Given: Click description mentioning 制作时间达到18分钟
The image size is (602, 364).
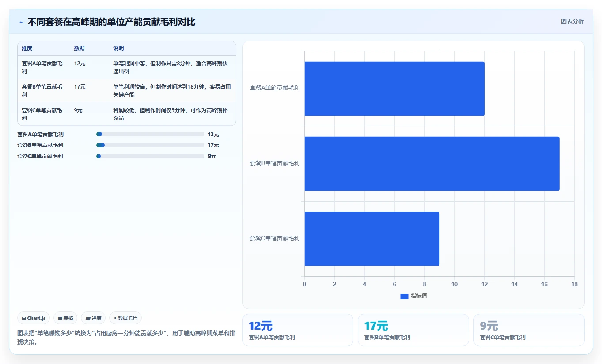Looking at the screenshot, I should tap(172, 90).
